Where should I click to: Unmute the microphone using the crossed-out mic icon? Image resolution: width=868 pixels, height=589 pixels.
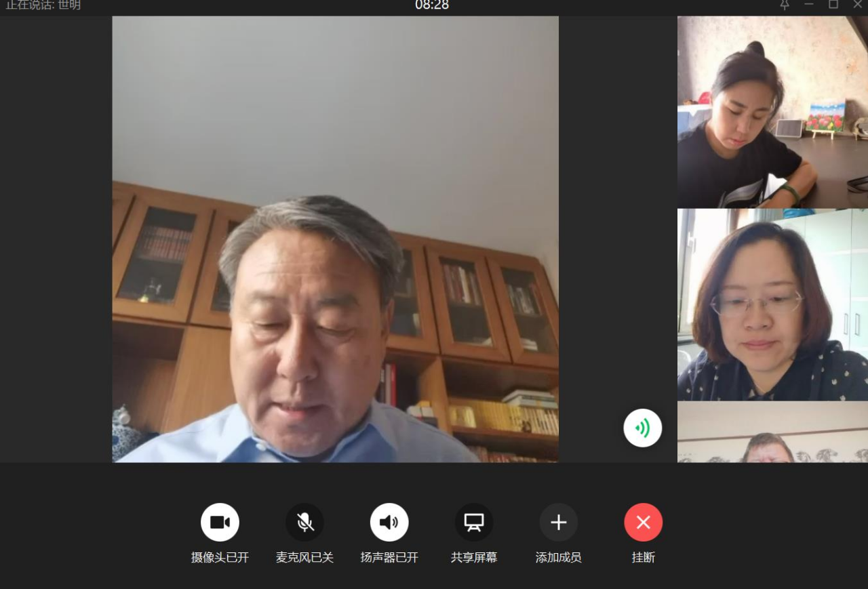[x=304, y=522]
